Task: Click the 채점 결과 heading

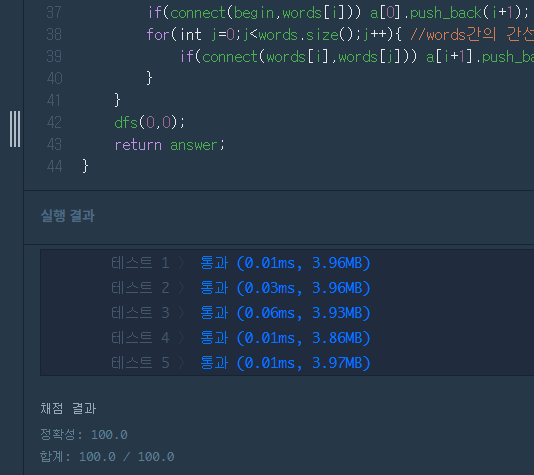Action: click(68, 408)
